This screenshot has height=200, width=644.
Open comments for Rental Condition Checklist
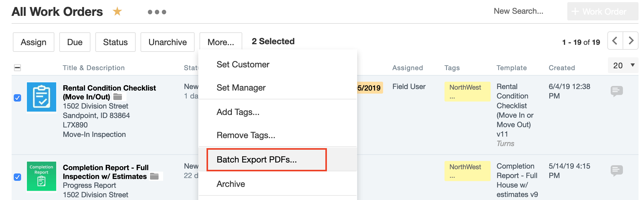tap(617, 91)
